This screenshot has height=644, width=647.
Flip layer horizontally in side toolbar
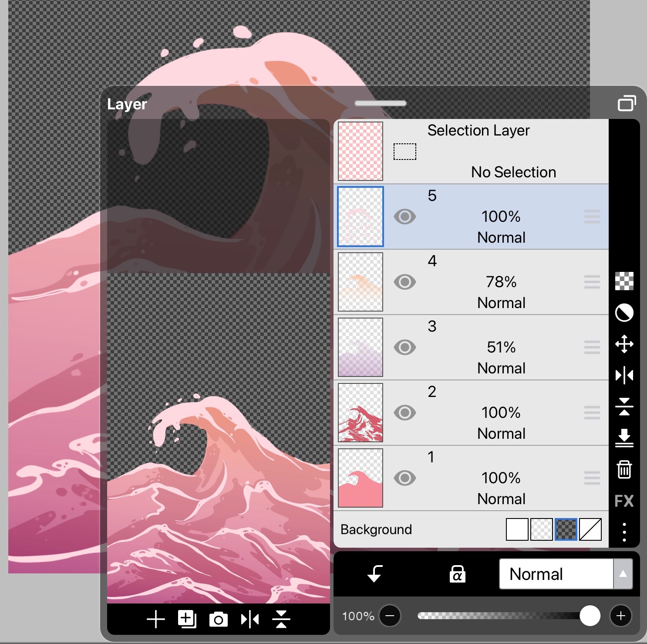[x=624, y=375]
